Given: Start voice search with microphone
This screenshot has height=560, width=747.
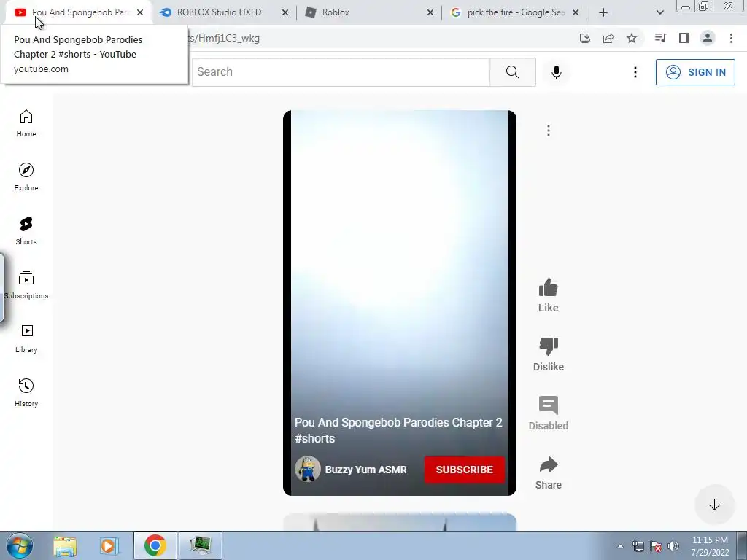Looking at the screenshot, I should pyautogui.click(x=557, y=72).
